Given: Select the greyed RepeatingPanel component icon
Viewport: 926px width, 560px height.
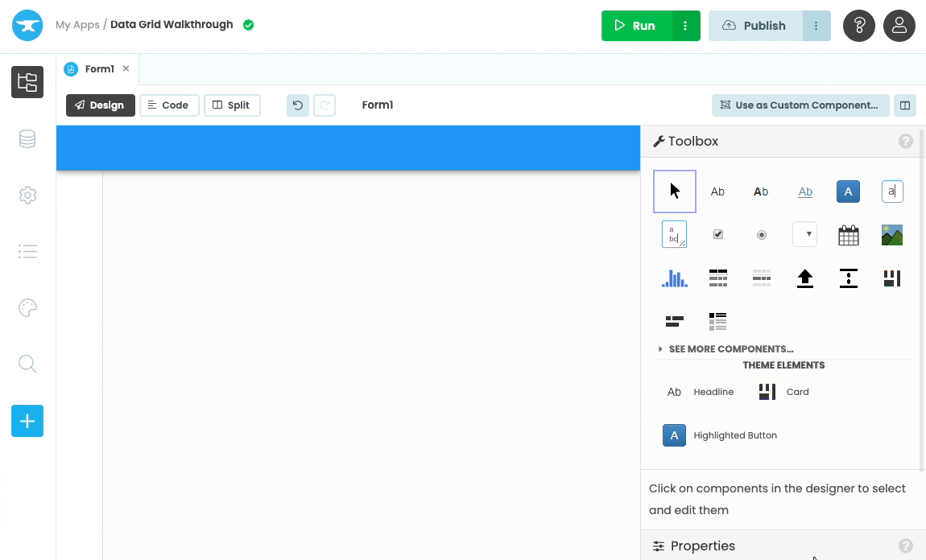Looking at the screenshot, I should [761, 278].
